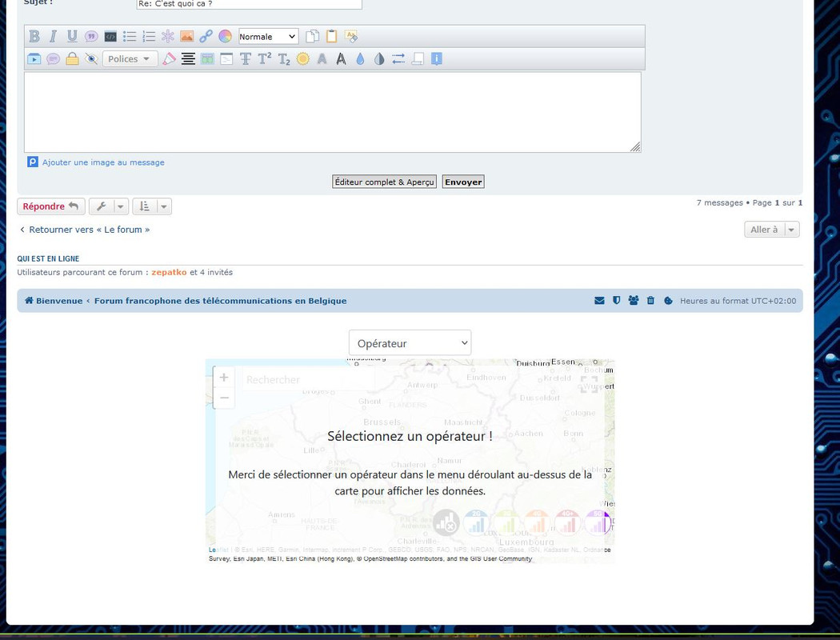Click the wrench topic tools button
Viewport: 840px width, 640px height.
pos(102,206)
